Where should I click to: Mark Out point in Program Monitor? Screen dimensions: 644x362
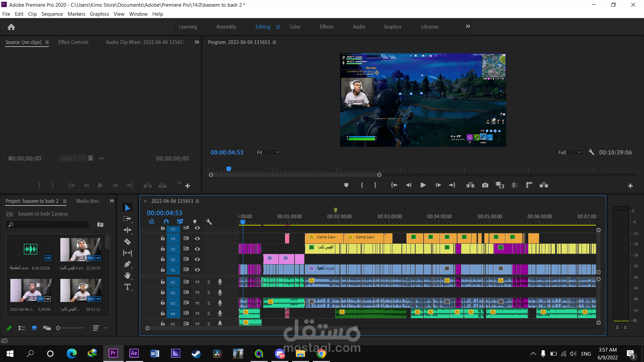click(375, 185)
